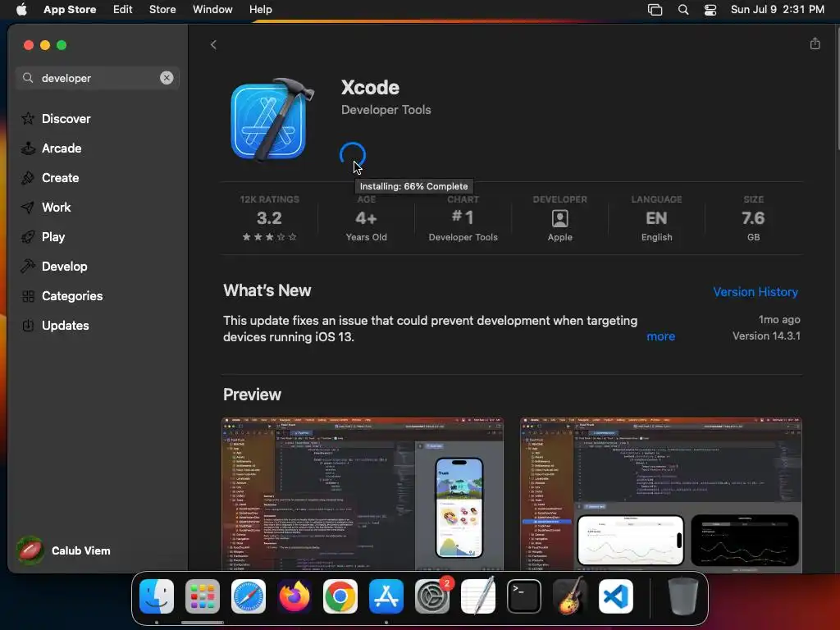This screenshot has height=630, width=840.
Task: Click the search field containing developer
Action: (97, 78)
